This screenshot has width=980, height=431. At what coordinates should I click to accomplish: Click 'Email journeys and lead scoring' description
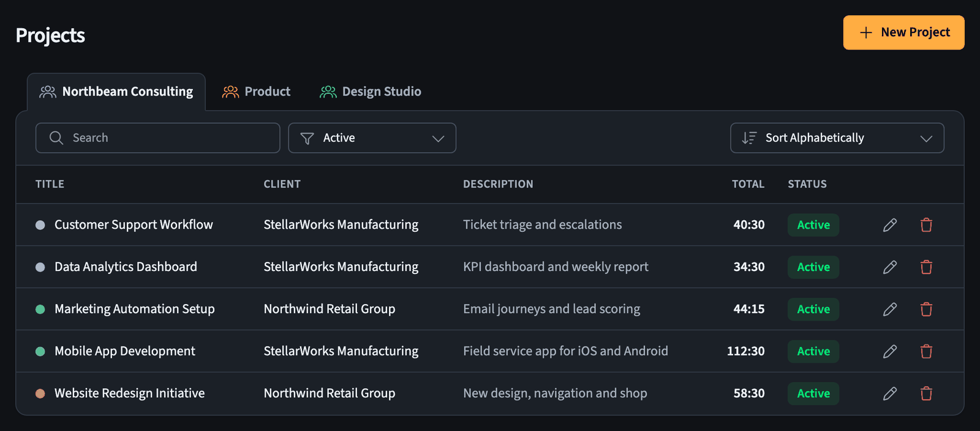tap(552, 309)
